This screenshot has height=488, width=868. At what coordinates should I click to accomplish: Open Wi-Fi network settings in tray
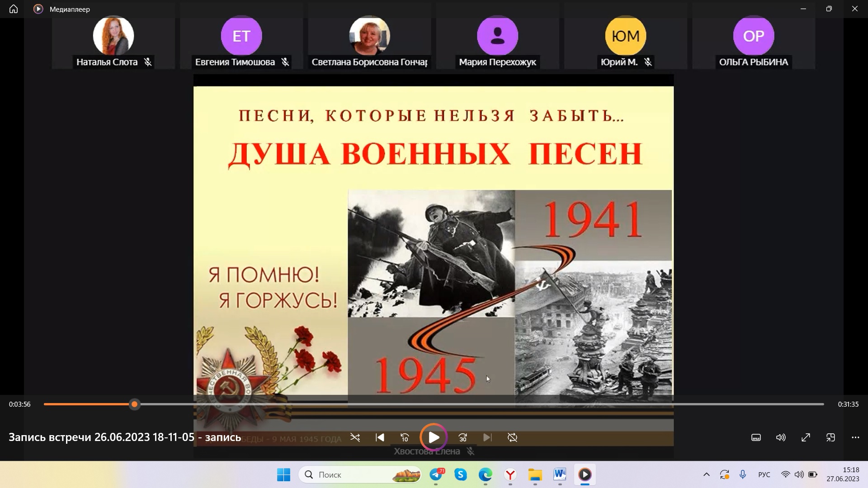click(x=786, y=475)
